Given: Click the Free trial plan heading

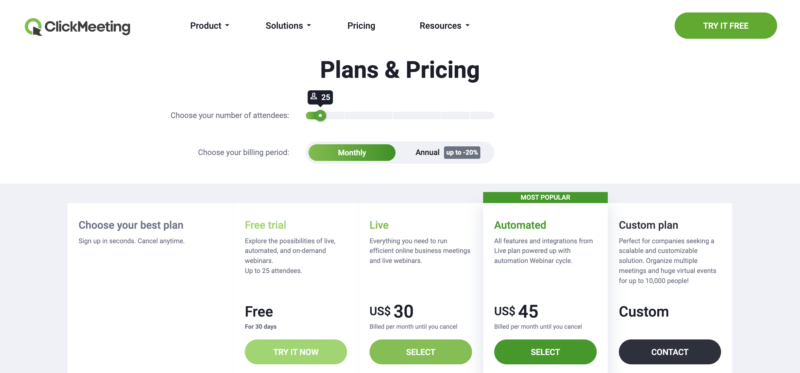Looking at the screenshot, I should point(265,225).
